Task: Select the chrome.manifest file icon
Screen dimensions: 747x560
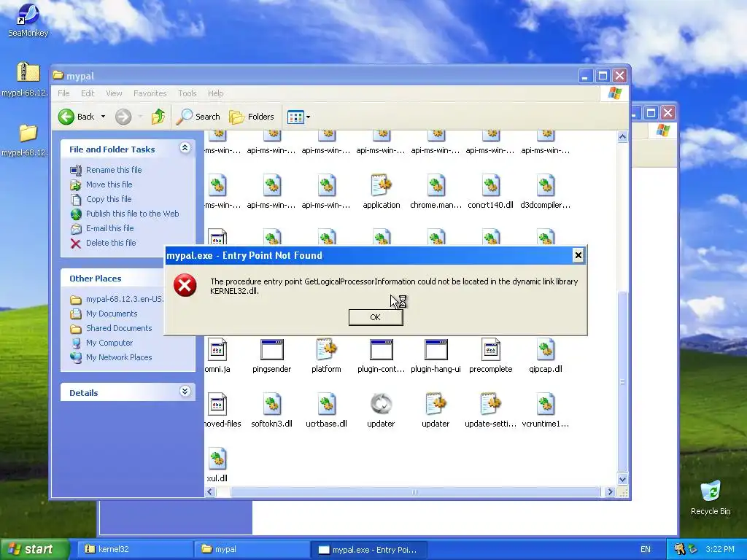Action: tap(436, 185)
